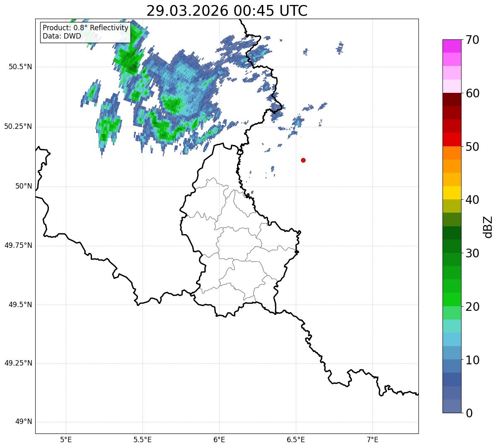Pick the magenta swatch at top of colorbar
The image size is (498, 448).
pos(452,46)
